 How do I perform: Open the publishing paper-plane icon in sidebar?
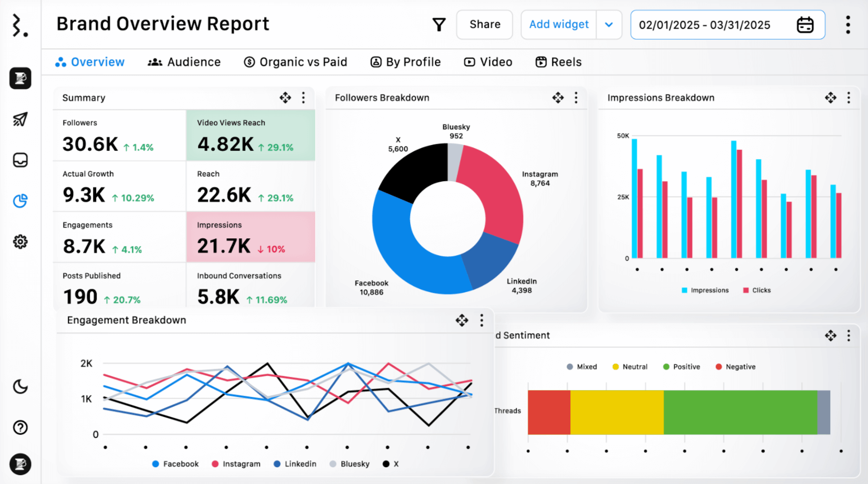click(x=20, y=119)
